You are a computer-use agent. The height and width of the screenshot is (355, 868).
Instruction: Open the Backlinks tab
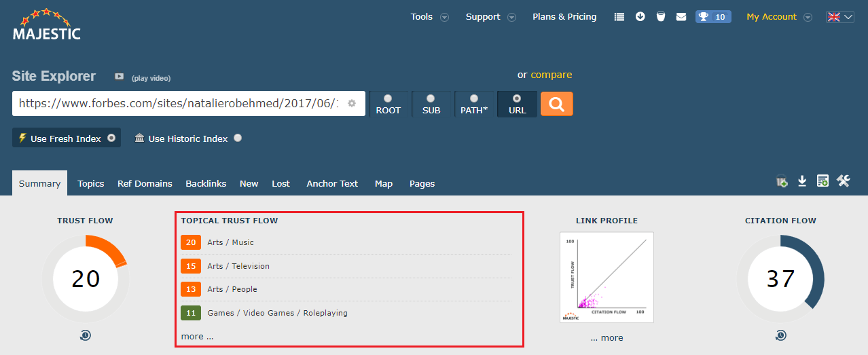tap(206, 183)
